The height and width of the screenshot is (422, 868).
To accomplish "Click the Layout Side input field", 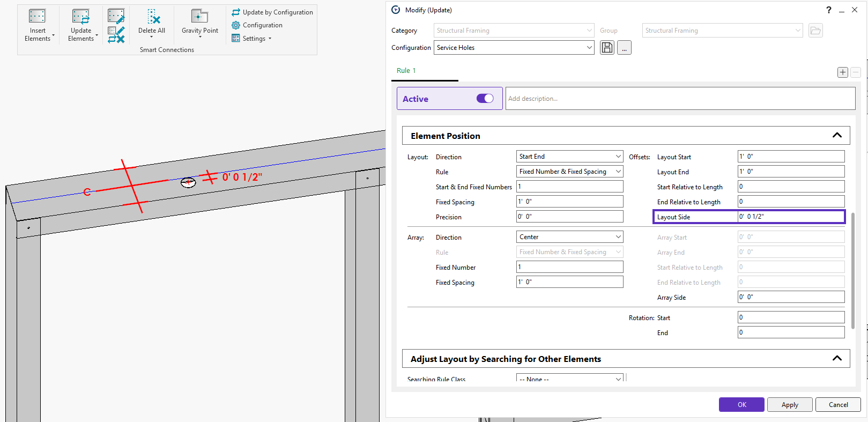I will (790, 217).
